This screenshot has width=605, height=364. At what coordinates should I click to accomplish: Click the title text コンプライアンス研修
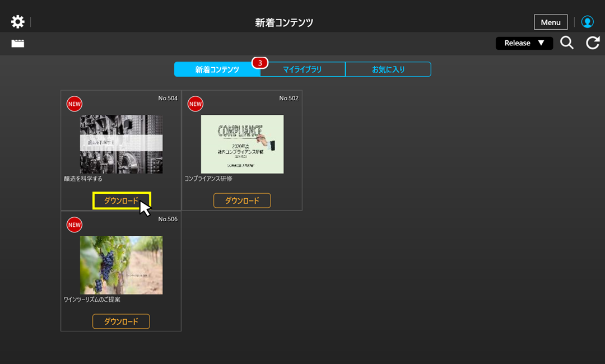tap(208, 179)
